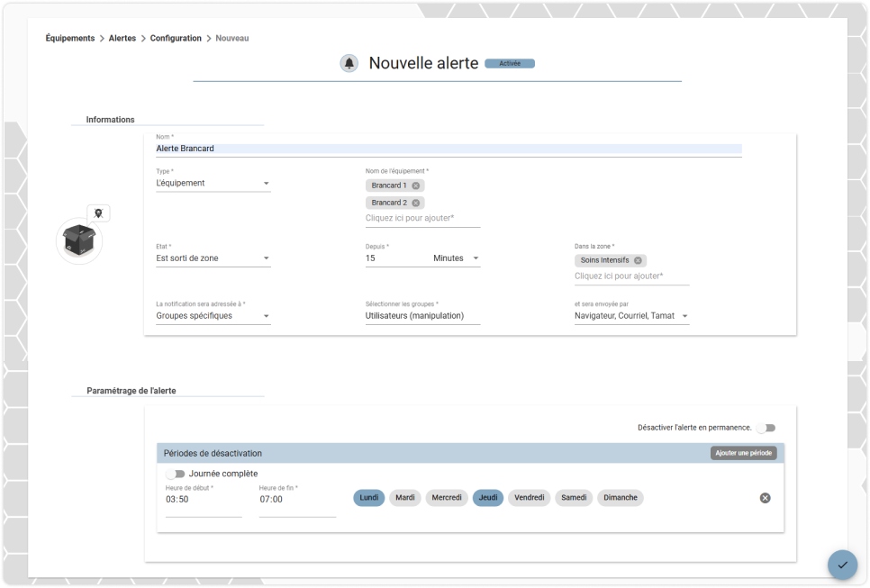Open the Minutes unit dropdown

click(x=456, y=258)
